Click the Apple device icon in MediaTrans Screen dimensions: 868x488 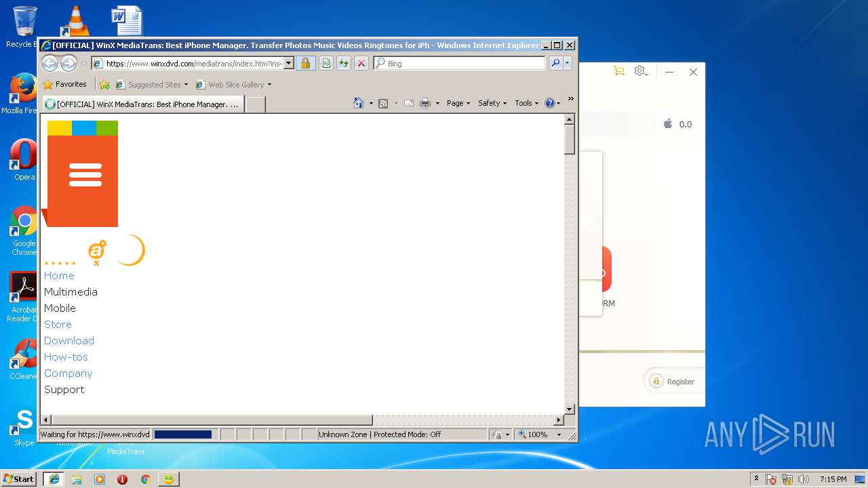click(668, 124)
